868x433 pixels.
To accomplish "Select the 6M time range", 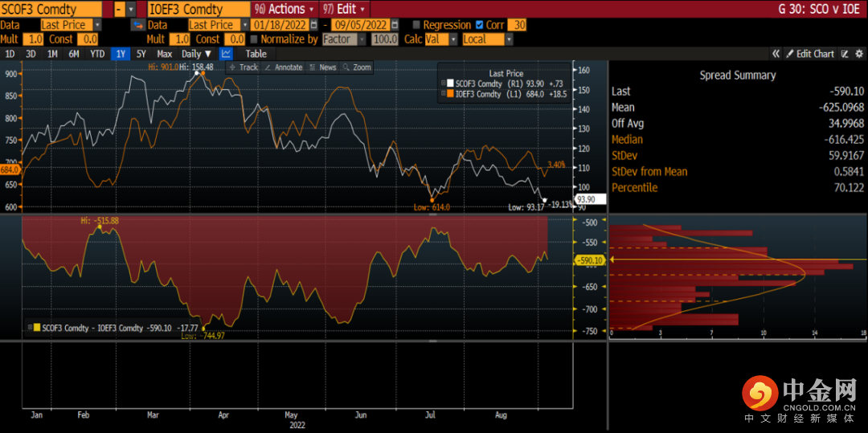I will coord(74,54).
